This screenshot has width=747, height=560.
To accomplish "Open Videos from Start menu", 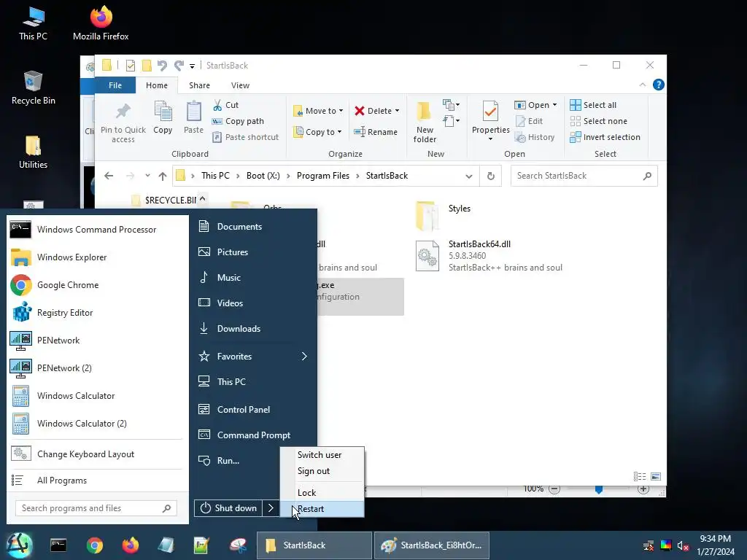I will [253, 303].
